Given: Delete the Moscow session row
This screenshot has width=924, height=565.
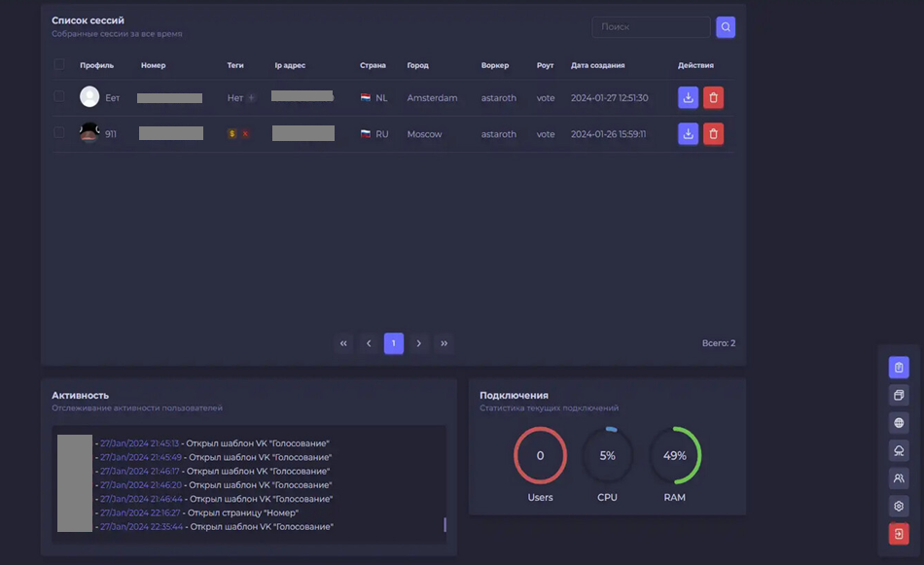Looking at the screenshot, I should (x=713, y=134).
